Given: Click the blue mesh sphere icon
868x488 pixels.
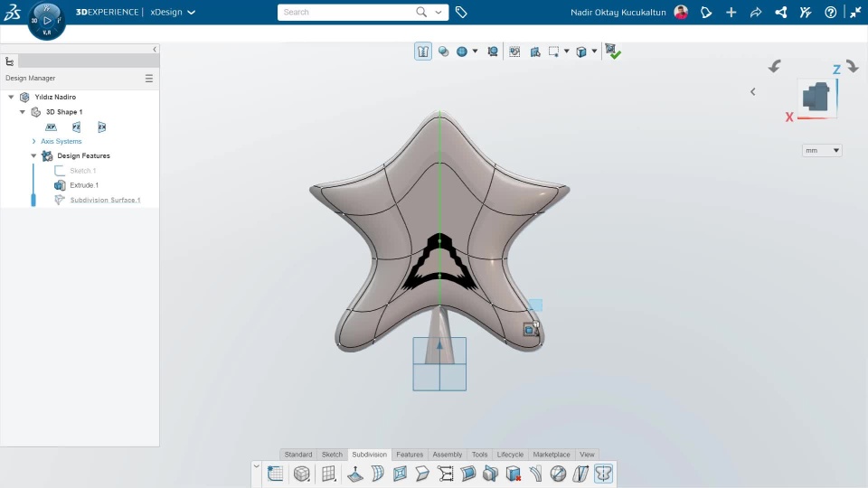Looking at the screenshot, I should [x=462, y=52].
